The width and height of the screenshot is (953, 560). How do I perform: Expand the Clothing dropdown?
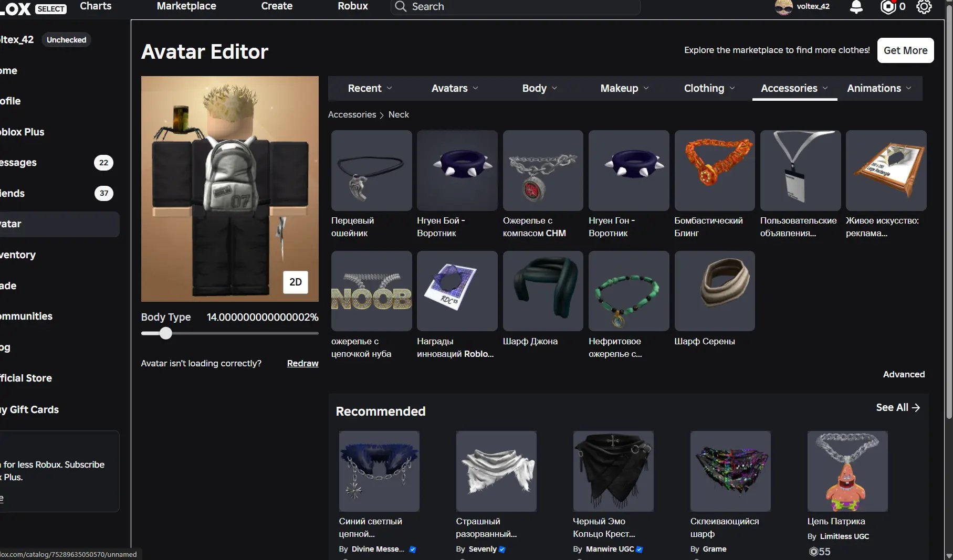point(709,88)
